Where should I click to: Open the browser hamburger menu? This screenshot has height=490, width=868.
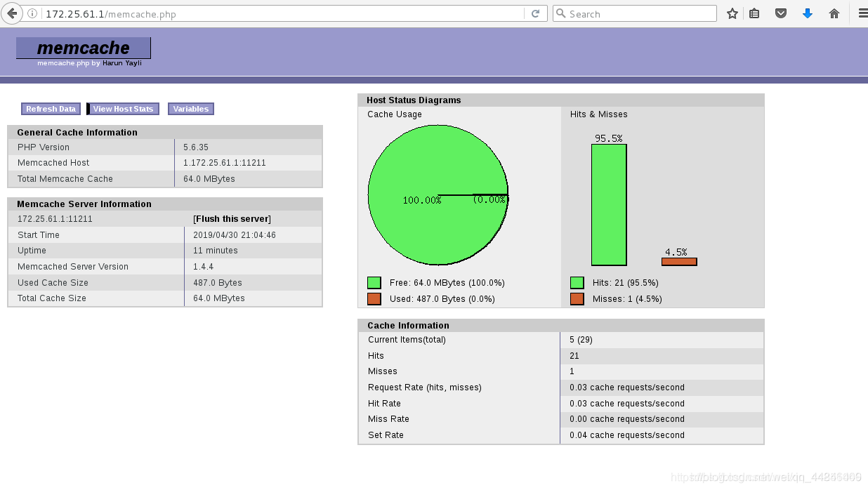point(863,13)
